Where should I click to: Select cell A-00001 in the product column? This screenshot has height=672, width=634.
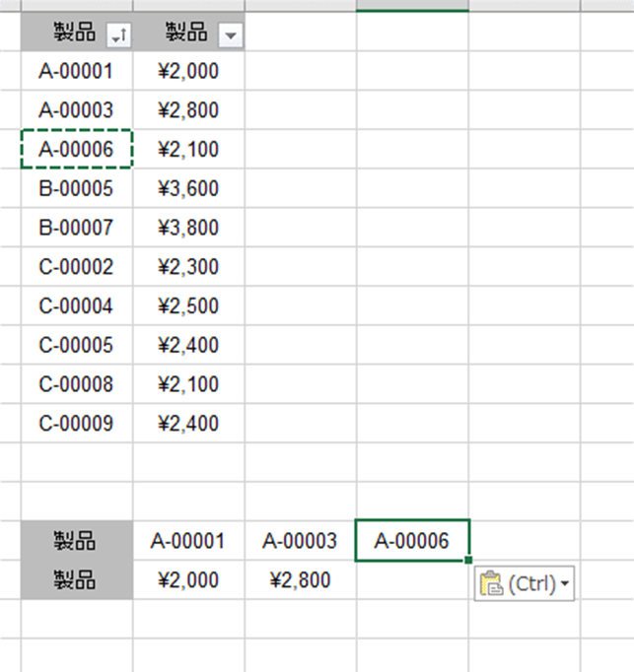(77, 71)
